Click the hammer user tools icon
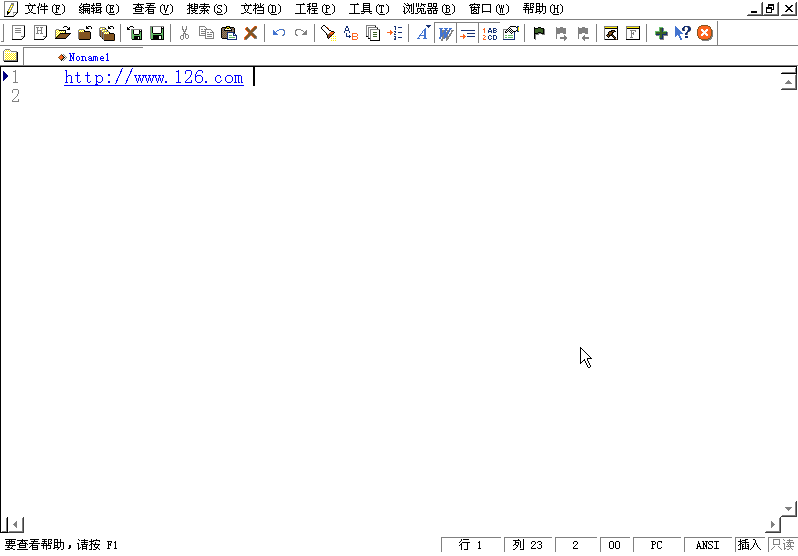 (x=611, y=33)
